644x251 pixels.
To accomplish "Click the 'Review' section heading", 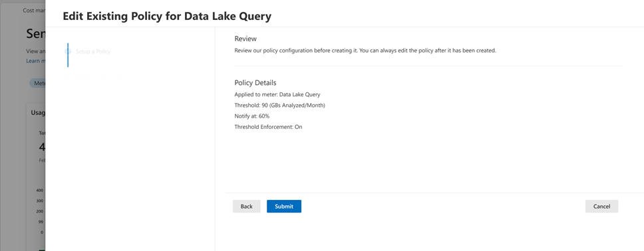I will coord(245,39).
